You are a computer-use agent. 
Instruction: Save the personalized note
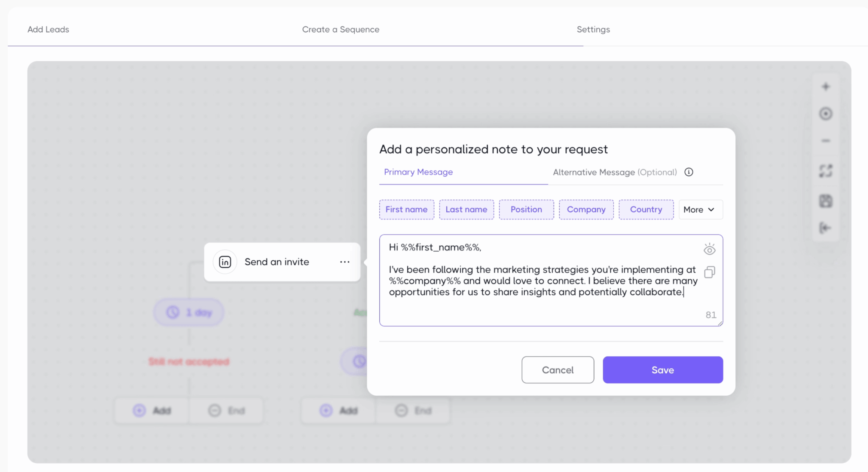click(x=663, y=370)
